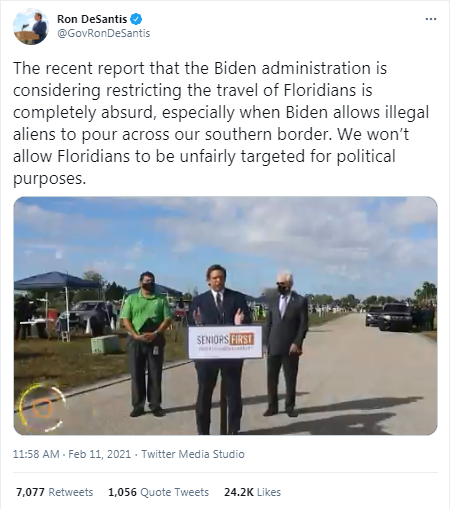Viewport: 450px width, 509px height.
Task: Click the circular loading spinner on video
Action: point(42,407)
